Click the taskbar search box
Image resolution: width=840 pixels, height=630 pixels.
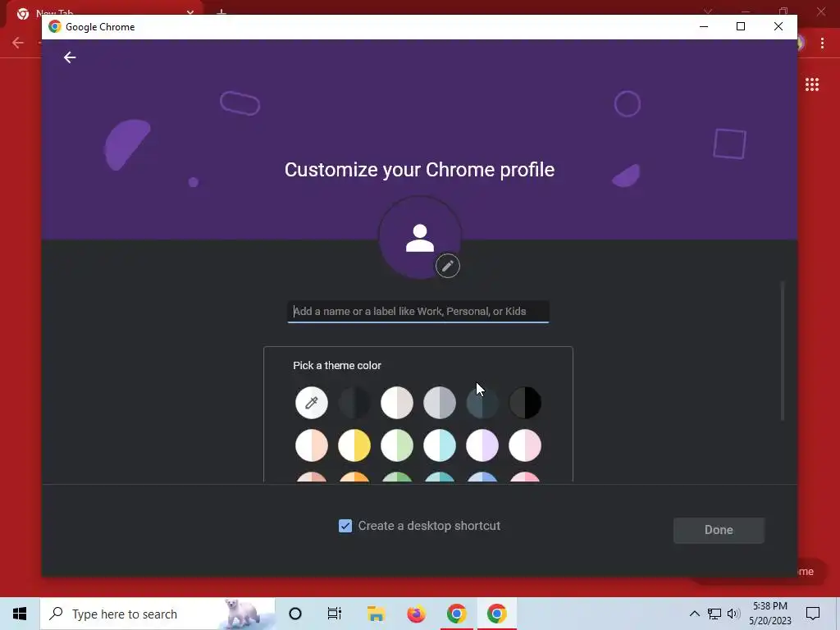point(157,614)
